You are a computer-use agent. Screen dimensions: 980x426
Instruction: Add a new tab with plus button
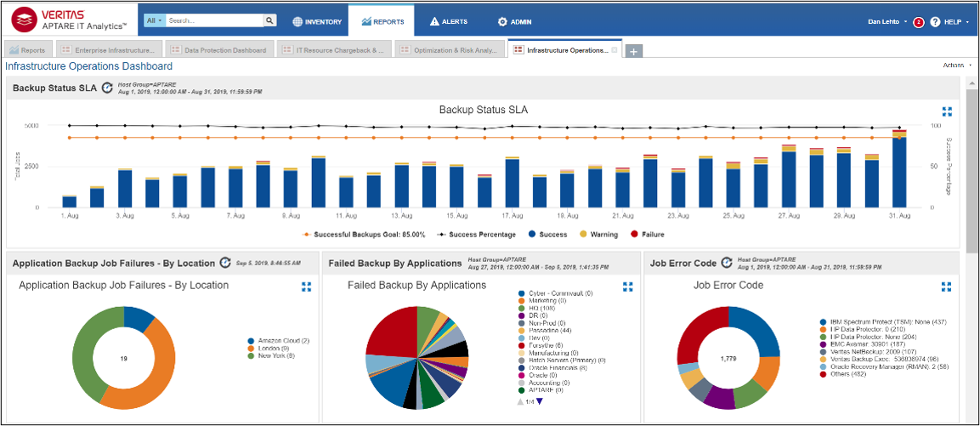tap(633, 53)
